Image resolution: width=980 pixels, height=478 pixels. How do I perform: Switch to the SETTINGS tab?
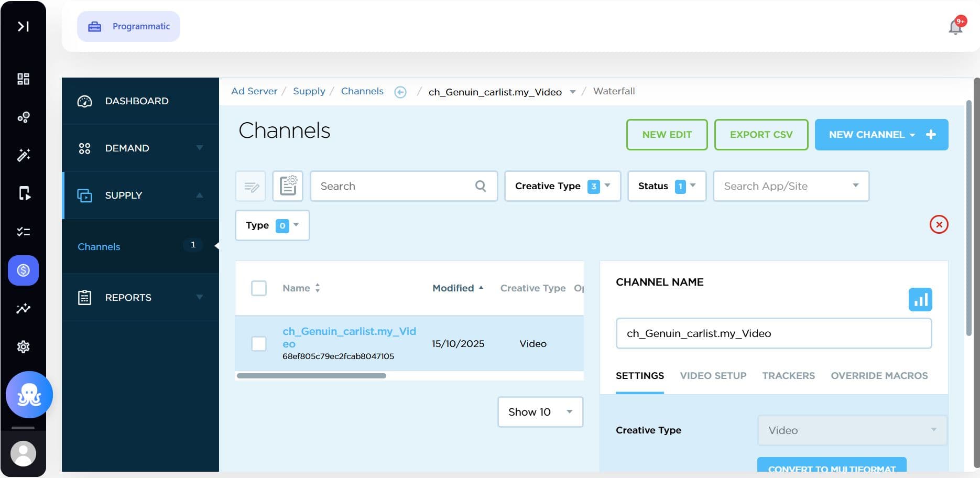639,376
